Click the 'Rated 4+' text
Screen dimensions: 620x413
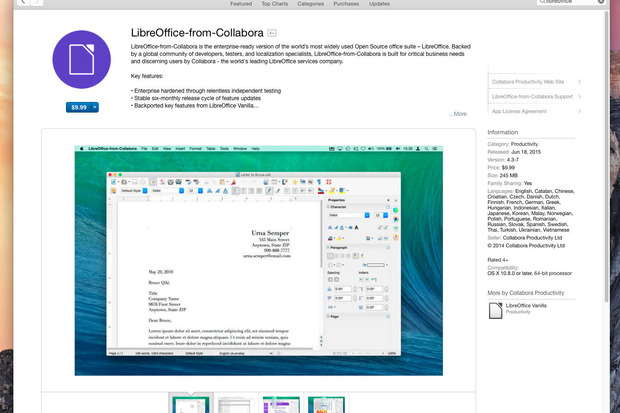click(x=497, y=260)
